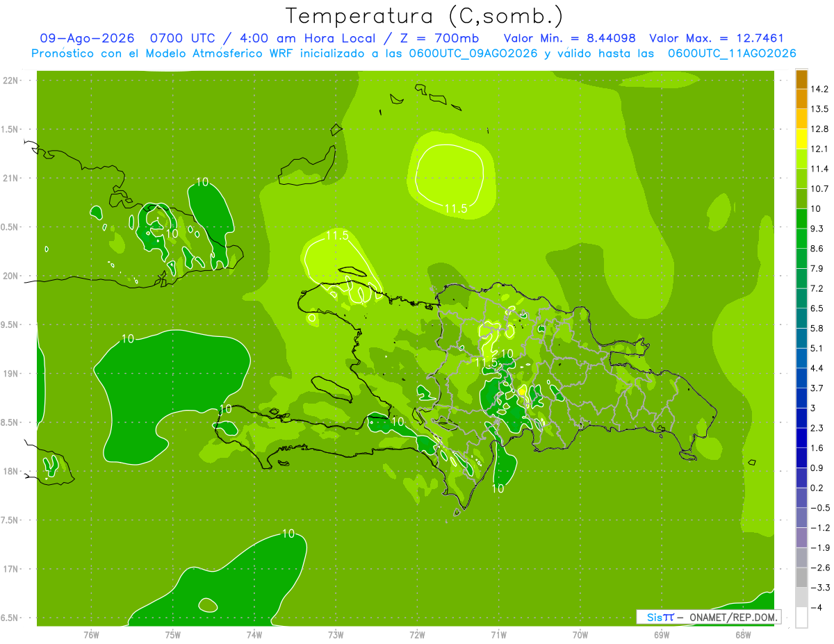The image size is (834, 644).
Task: Click the yellow color band between 12.1 and 12.8
Action: tap(802, 139)
